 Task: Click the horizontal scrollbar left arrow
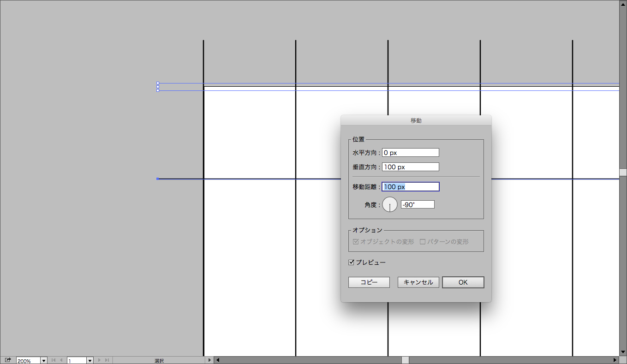[x=218, y=360]
